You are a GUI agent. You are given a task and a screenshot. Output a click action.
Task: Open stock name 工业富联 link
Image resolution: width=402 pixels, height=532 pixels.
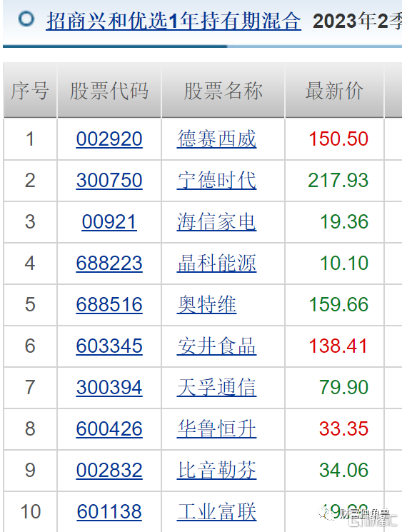coord(217,511)
